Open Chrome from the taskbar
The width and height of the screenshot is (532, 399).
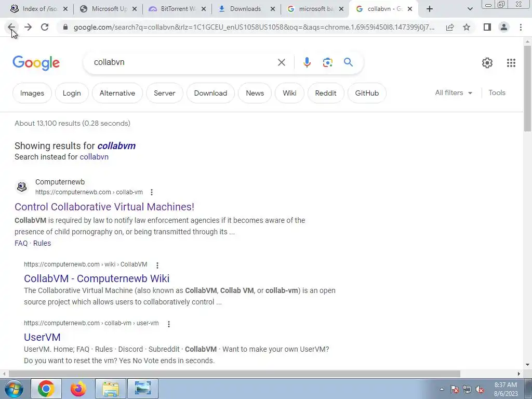pos(46,389)
